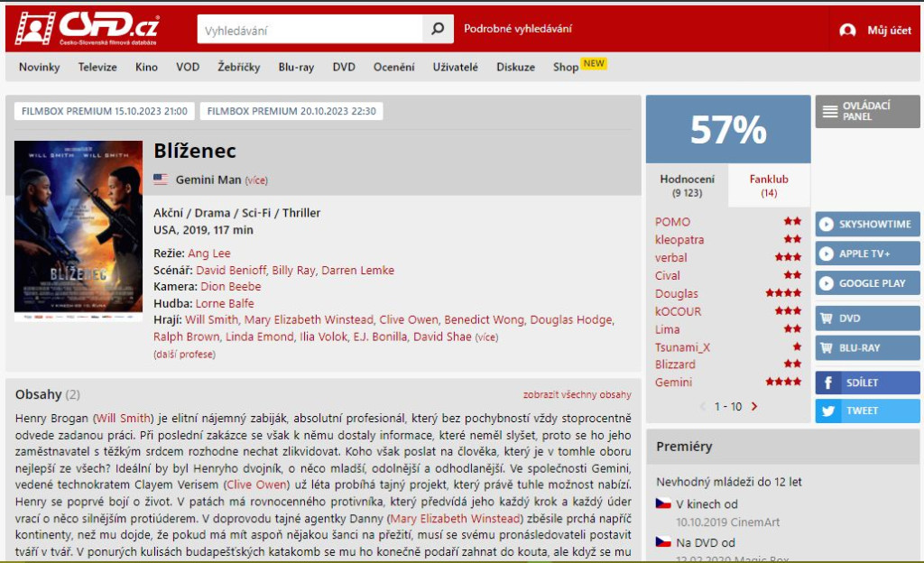924x563 pixels.
Task: Open Mary Elizabeth Winstead in the Hrají list
Action: coord(309,319)
